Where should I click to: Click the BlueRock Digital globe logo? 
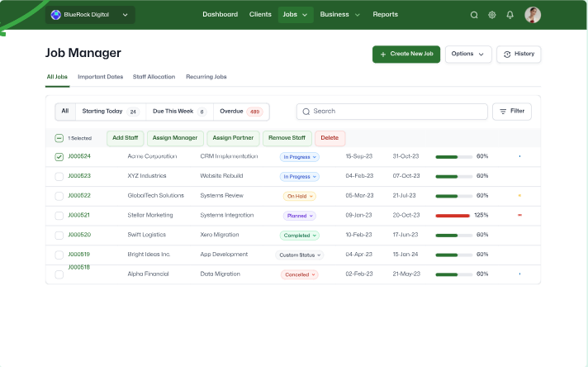point(56,15)
